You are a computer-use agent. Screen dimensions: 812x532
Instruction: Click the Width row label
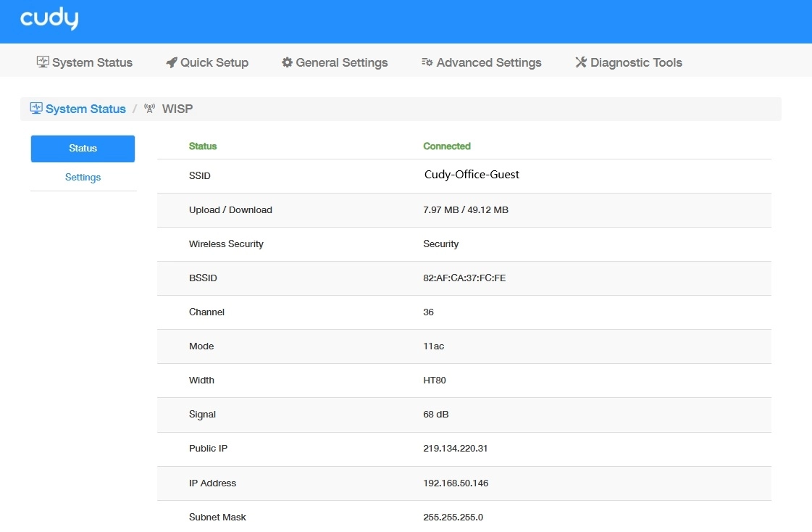pyautogui.click(x=201, y=381)
